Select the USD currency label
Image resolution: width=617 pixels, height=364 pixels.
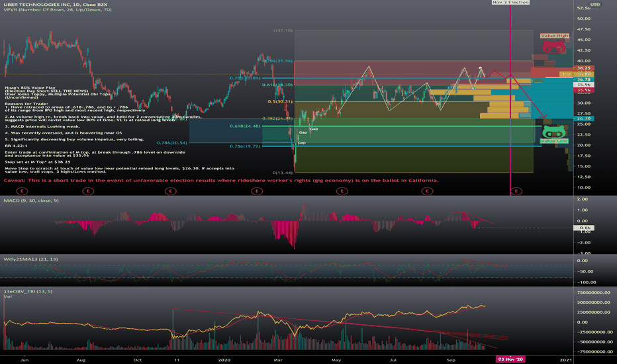(x=594, y=5)
